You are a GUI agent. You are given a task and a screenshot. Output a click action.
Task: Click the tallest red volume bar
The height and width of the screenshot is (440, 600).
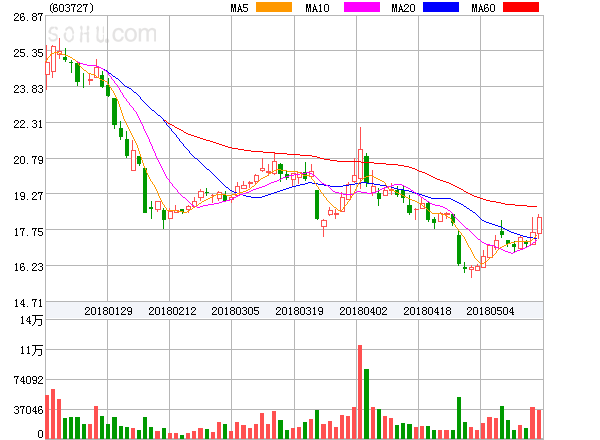pos(360,392)
